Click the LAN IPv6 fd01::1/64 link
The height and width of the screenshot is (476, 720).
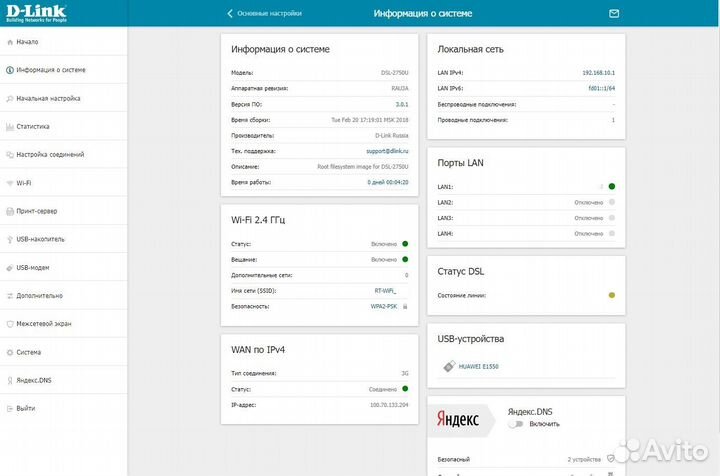tap(602, 89)
